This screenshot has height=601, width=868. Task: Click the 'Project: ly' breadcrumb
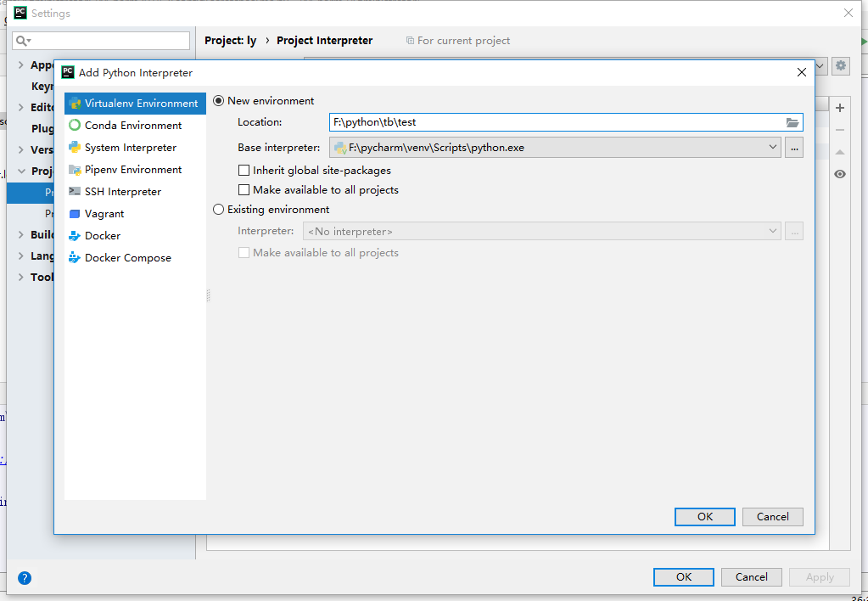230,41
